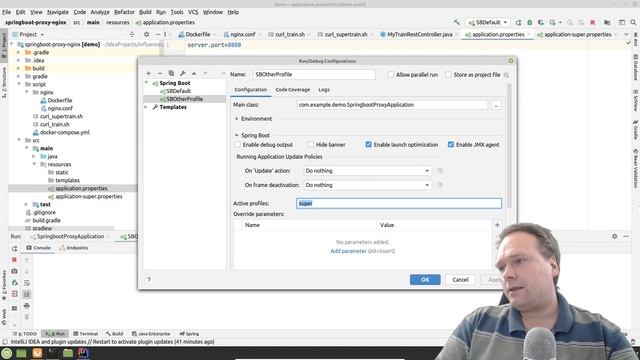Uncheck 'Enable launch optimization'
This screenshot has height=360, width=640.
tap(369, 144)
